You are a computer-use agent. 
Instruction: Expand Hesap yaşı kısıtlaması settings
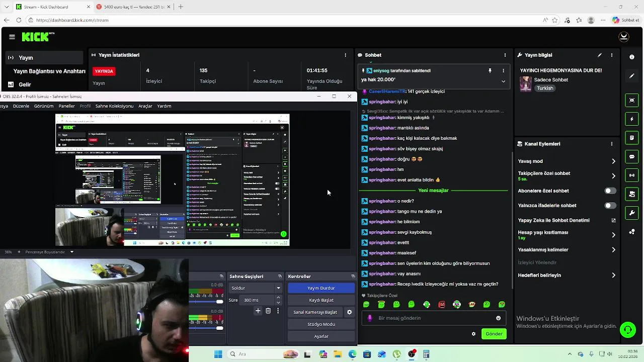[x=614, y=235]
